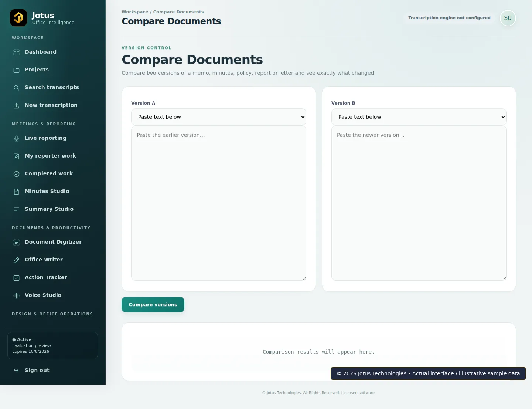The height and width of the screenshot is (409, 532).
Task: Click the Search transcripts magnifier icon
Action: [16, 88]
